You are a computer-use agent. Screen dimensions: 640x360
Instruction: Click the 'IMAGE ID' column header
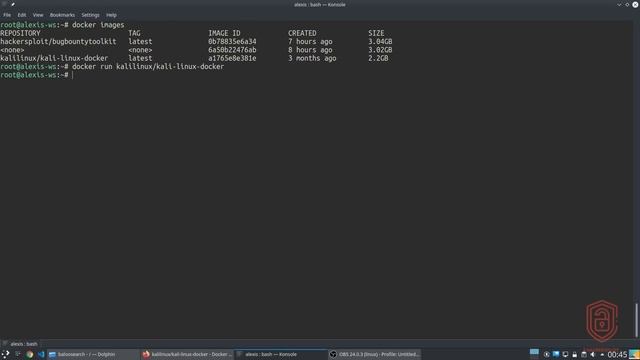pos(224,33)
